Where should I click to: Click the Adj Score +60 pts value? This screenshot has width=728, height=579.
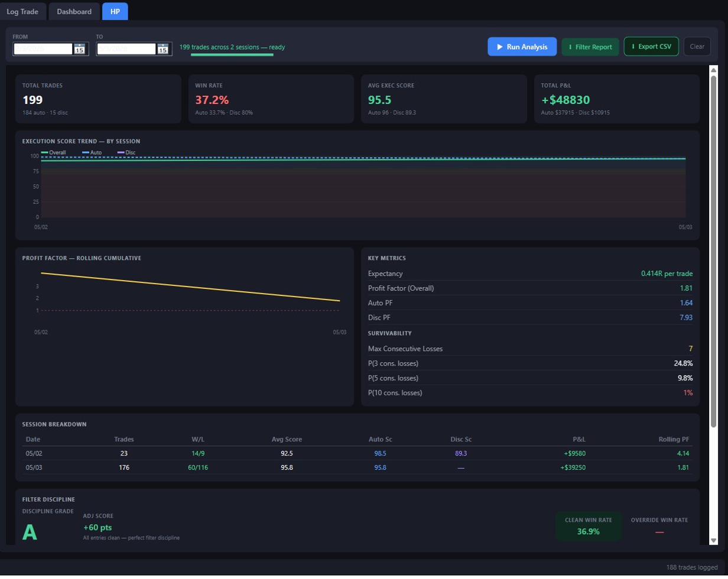(x=97, y=527)
